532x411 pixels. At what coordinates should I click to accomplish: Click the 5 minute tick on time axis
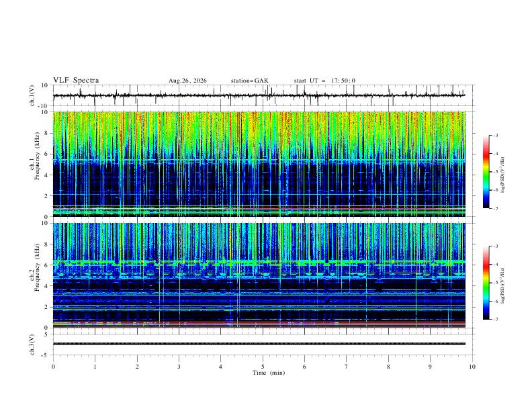[x=263, y=367]
